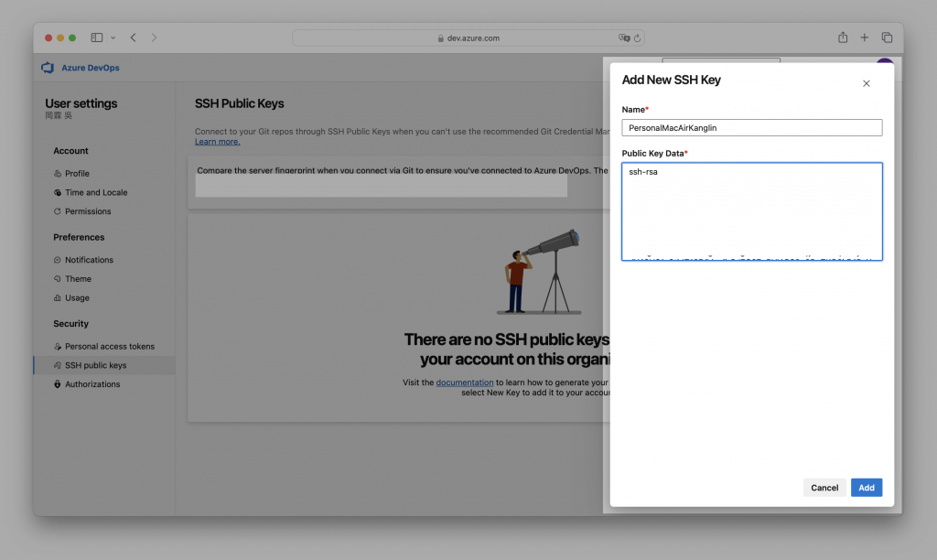
Task: Click the Preferences section heading
Action: 79,237
